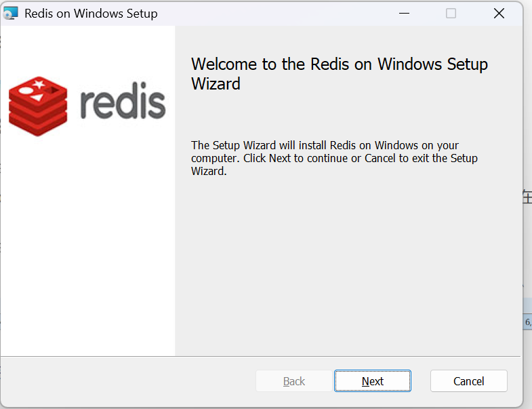532x409 pixels.
Task: Click the "The Setup Wizard will install Redis" paragraph
Action: [x=334, y=158]
